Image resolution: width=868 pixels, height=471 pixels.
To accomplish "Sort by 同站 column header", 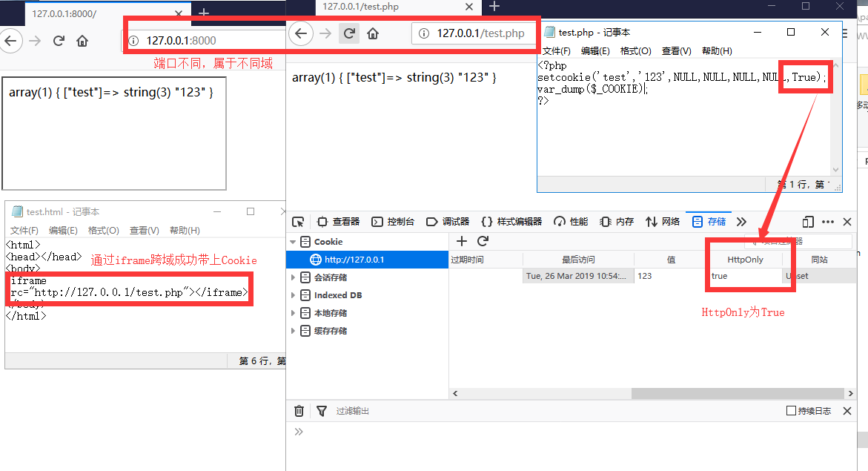I will click(x=819, y=260).
